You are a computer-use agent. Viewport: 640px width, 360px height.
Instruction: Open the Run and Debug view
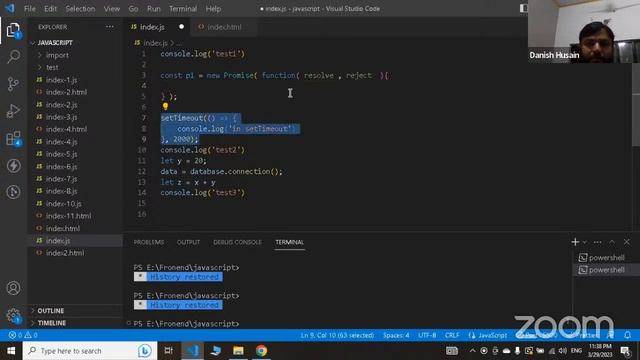click(x=13, y=111)
